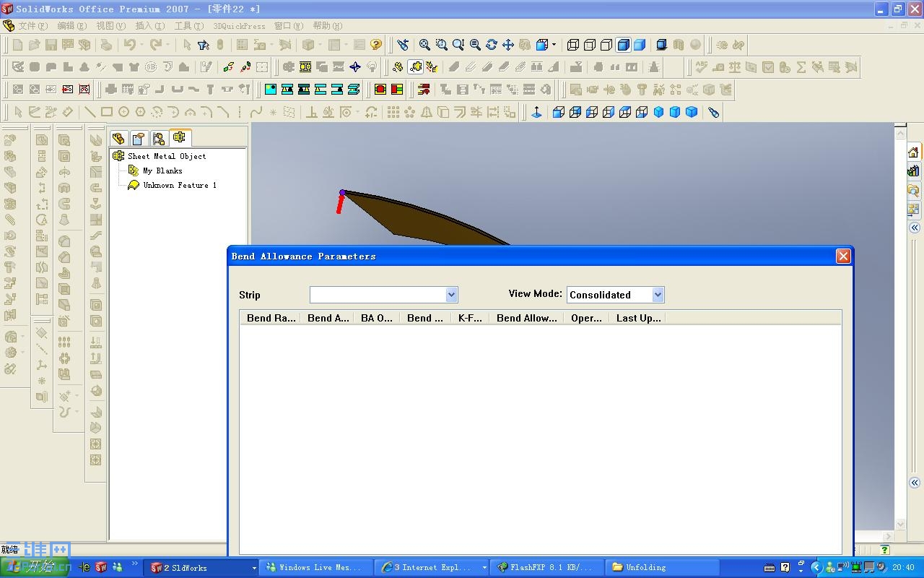This screenshot has height=578, width=924.
Task: Click the red and green split-square icon
Action: pyautogui.click(x=397, y=90)
